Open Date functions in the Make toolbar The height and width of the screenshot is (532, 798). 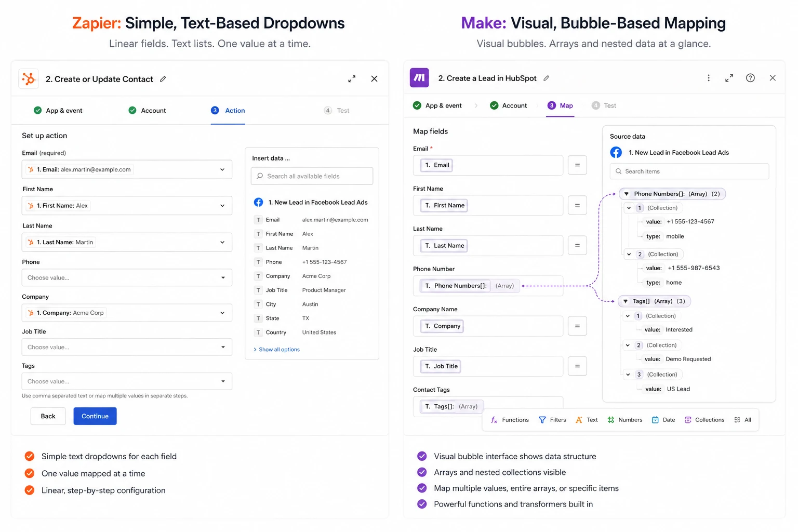[x=663, y=420]
